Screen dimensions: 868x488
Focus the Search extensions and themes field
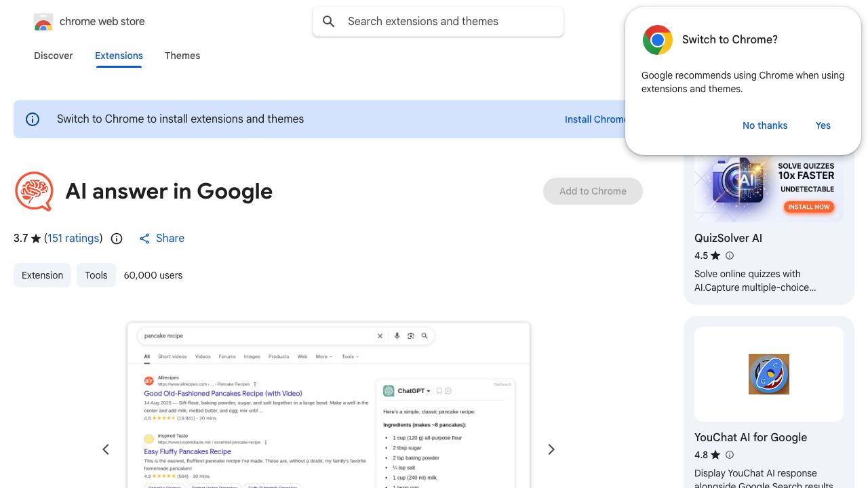(438, 22)
